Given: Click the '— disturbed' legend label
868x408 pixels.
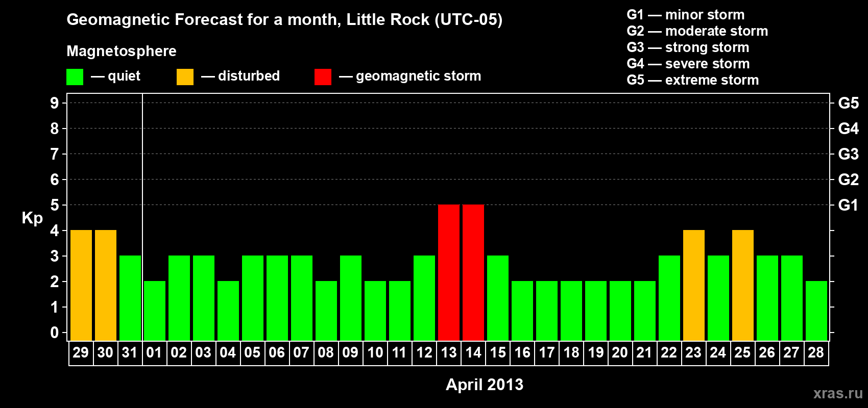Looking at the screenshot, I should [x=240, y=76].
